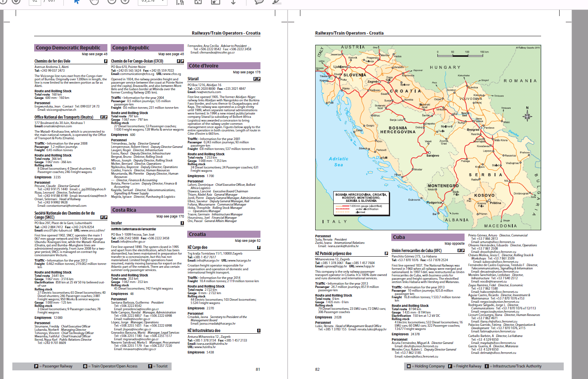Click the Adriatic Sea label on the map

point(339,161)
